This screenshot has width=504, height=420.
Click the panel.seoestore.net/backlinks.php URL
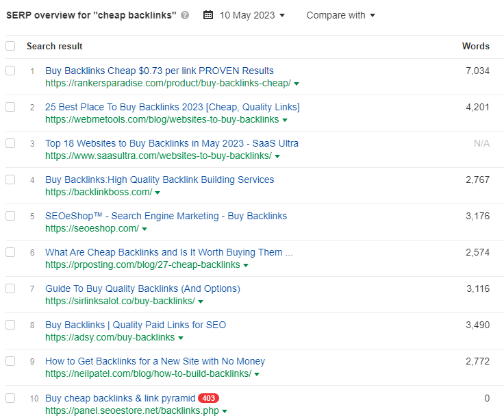(x=132, y=410)
